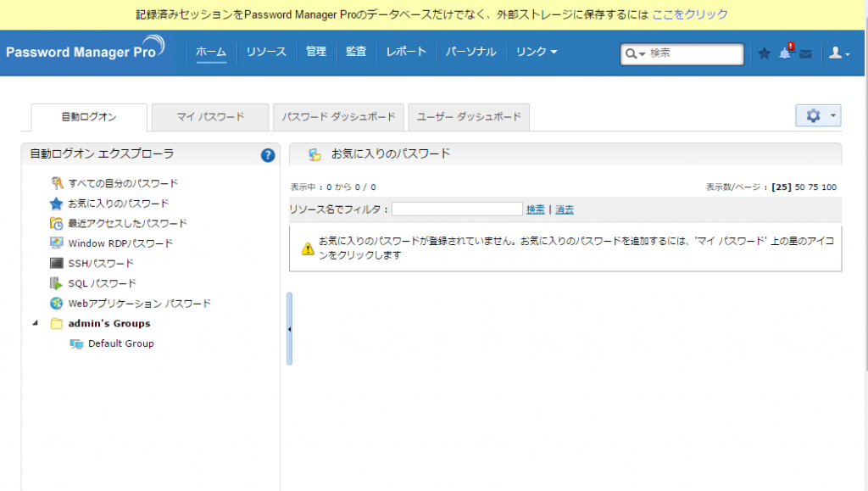Open the gear settings dropdown
The image size is (868, 491).
pyautogui.click(x=818, y=116)
